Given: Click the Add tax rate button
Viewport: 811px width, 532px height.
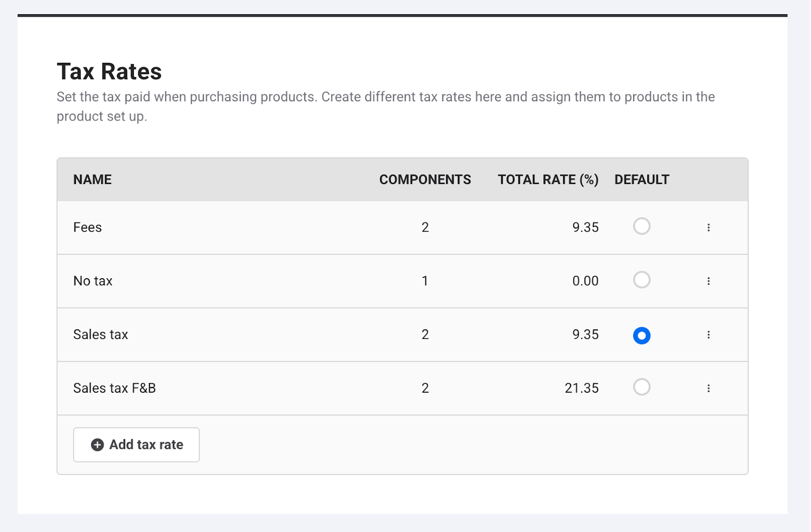Looking at the screenshot, I should (x=136, y=445).
